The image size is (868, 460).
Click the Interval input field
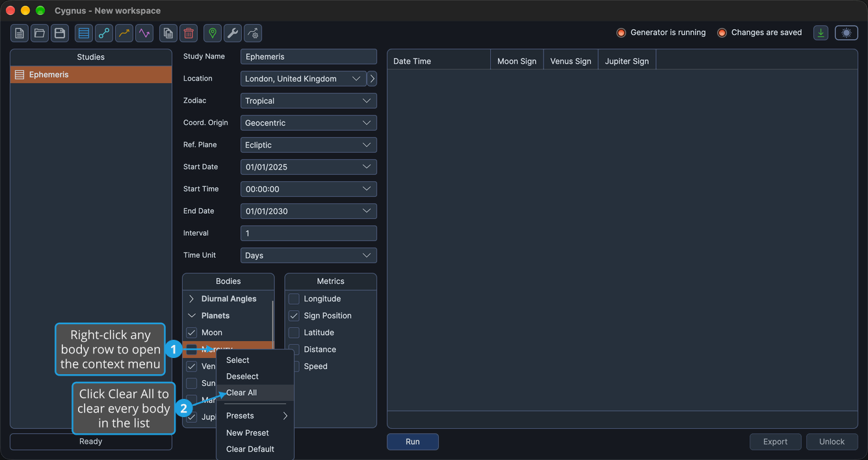pos(308,233)
